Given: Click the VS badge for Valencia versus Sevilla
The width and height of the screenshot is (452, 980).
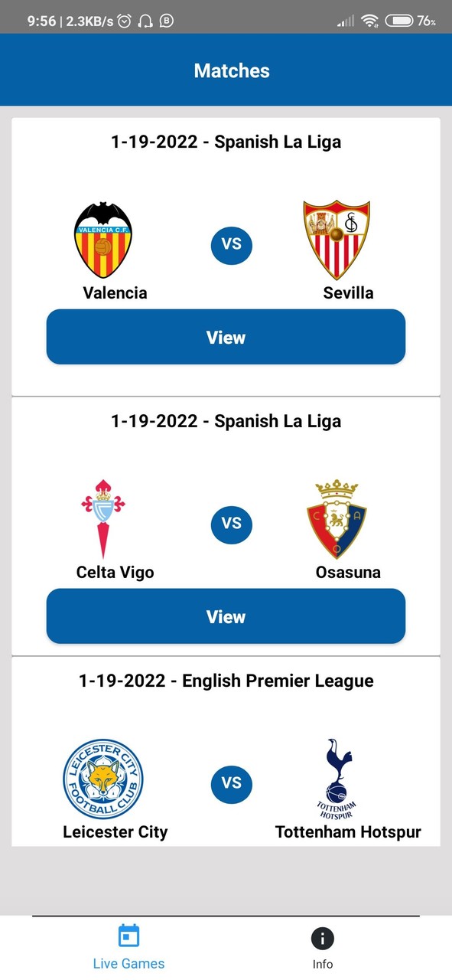Looking at the screenshot, I should coord(231,246).
